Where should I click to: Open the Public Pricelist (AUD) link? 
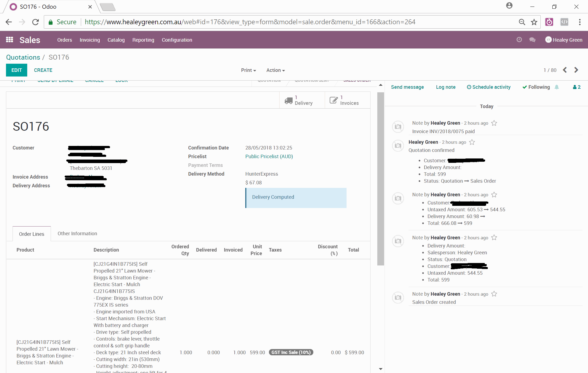[269, 157]
